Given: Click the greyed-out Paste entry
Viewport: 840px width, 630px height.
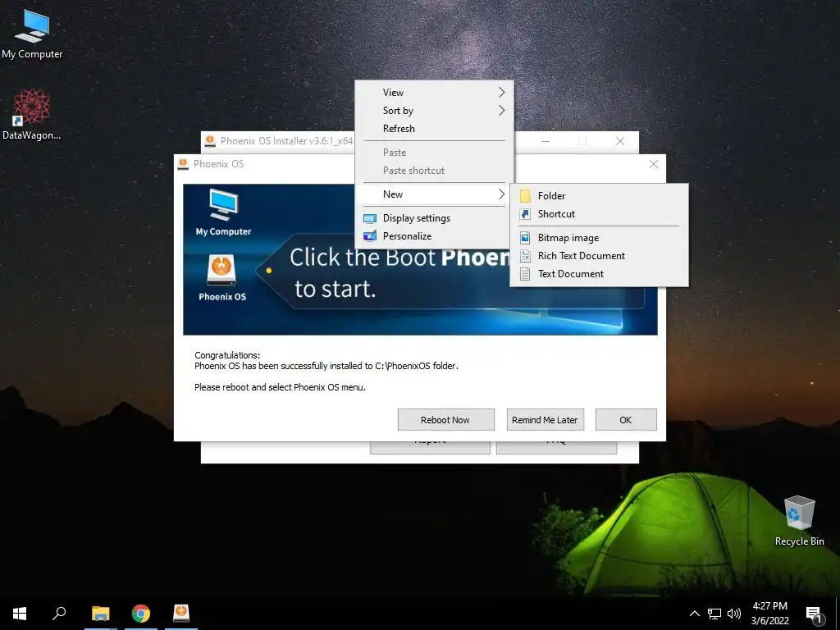Looking at the screenshot, I should pos(434,153).
